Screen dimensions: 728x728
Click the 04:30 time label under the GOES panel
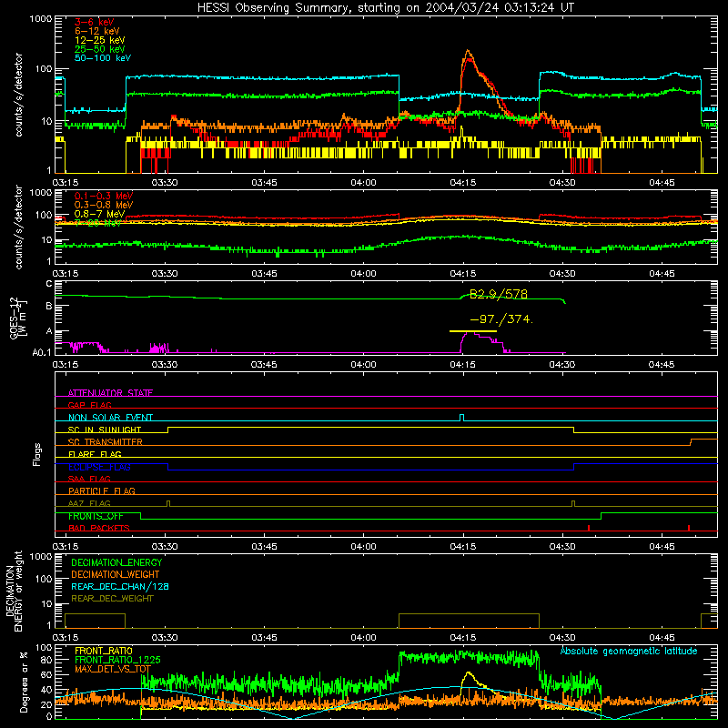tap(562, 365)
